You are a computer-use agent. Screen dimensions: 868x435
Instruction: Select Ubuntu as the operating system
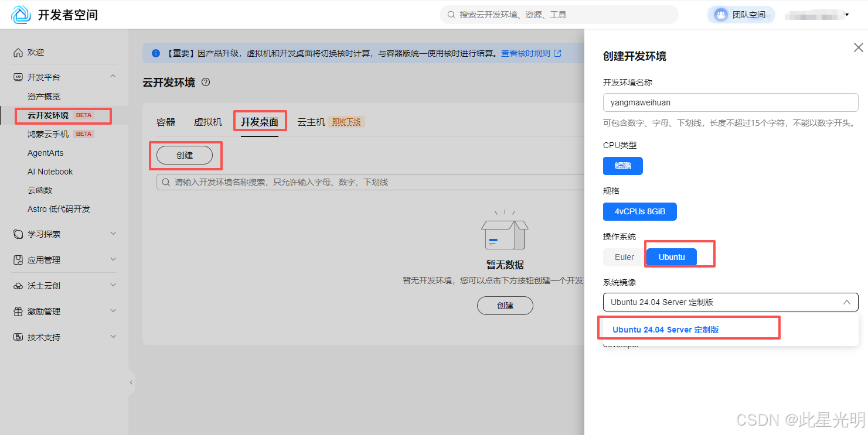coord(671,256)
